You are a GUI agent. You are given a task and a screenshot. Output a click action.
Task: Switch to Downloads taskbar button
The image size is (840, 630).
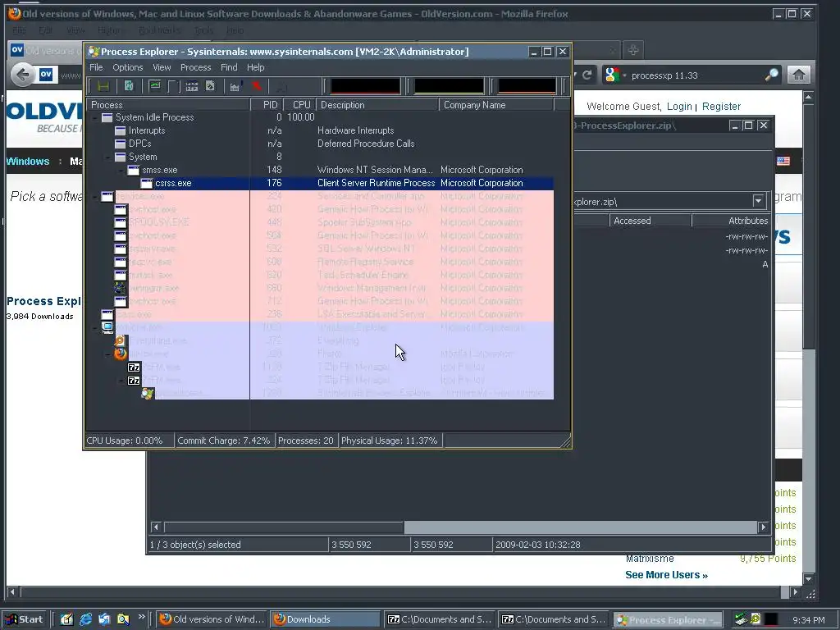[325, 619]
